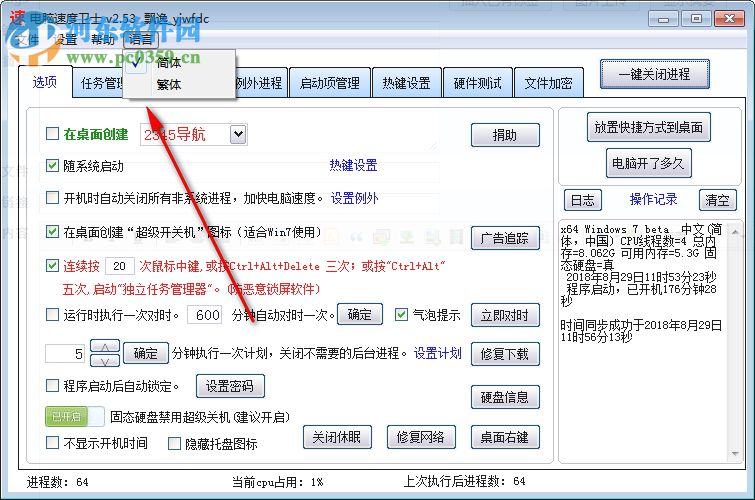Toggle 在桌面创建 checkbox
755x500 pixels.
click(52, 133)
